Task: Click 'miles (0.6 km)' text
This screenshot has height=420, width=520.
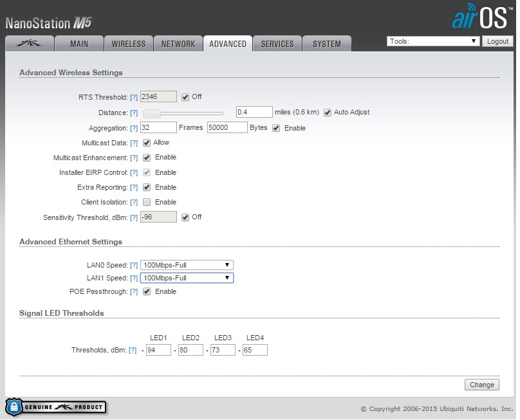Action: (297, 113)
